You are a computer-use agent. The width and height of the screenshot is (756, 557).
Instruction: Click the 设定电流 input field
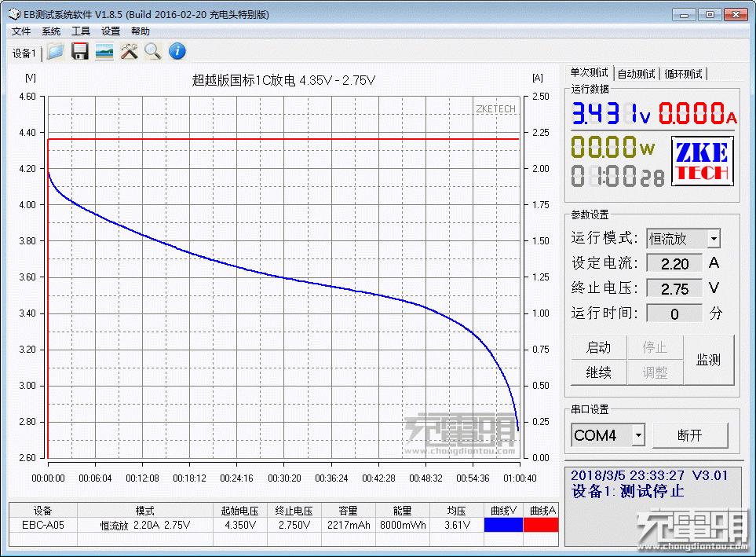pos(674,263)
